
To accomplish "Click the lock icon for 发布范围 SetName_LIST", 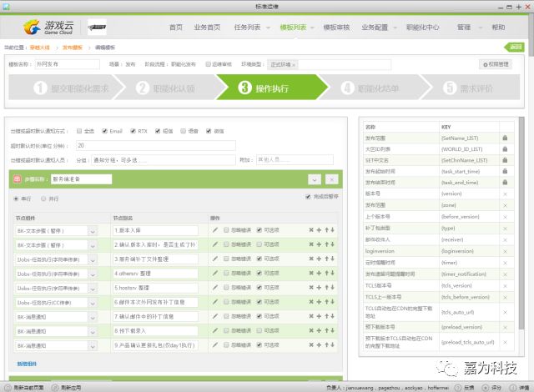I will click(x=505, y=138).
